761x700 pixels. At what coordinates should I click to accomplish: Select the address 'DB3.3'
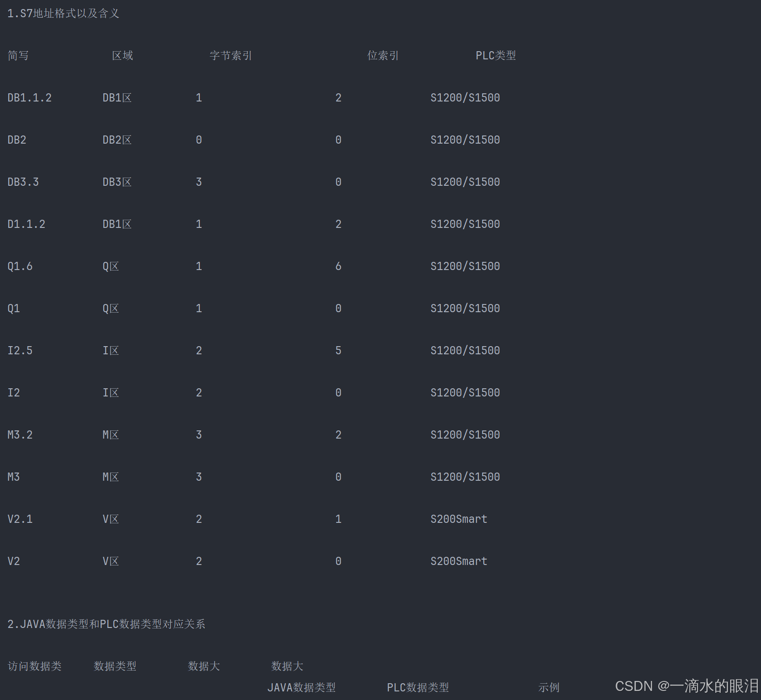[x=23, y=182]
